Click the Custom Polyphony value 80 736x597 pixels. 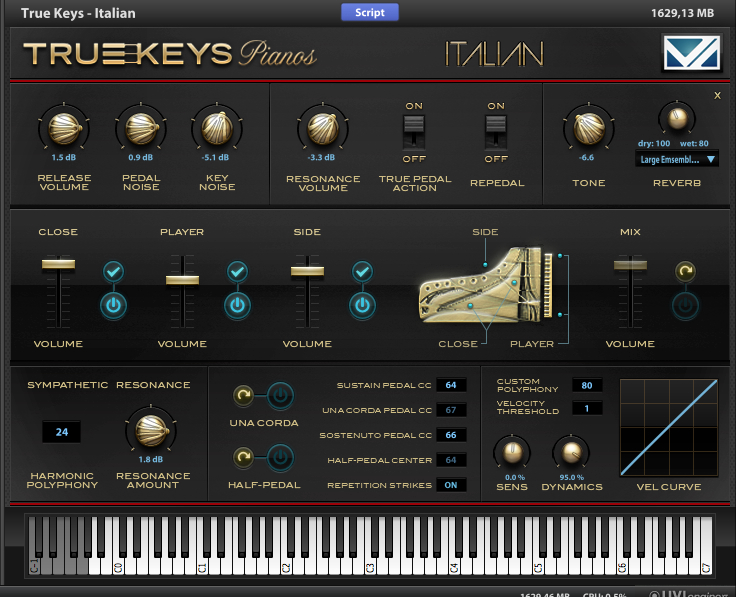(587, 385)
